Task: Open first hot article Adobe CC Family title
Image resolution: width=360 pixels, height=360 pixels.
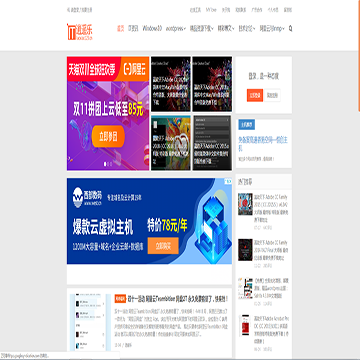Action: 271,208
